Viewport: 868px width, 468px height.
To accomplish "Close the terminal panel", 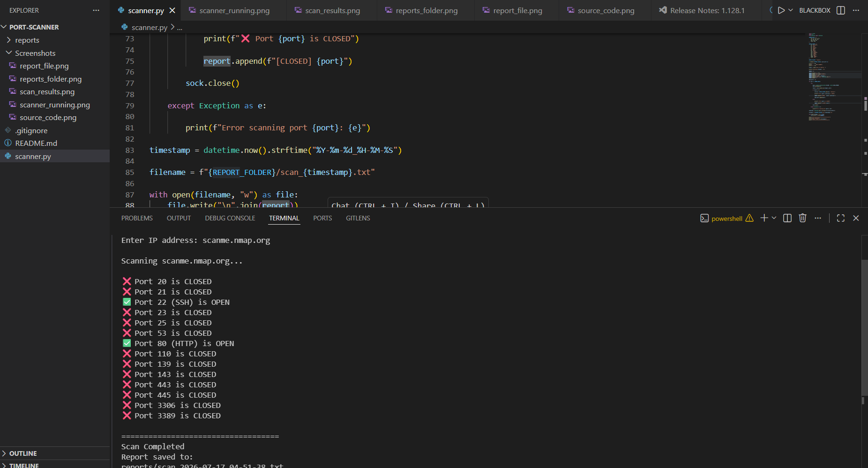I will point(856,218).
